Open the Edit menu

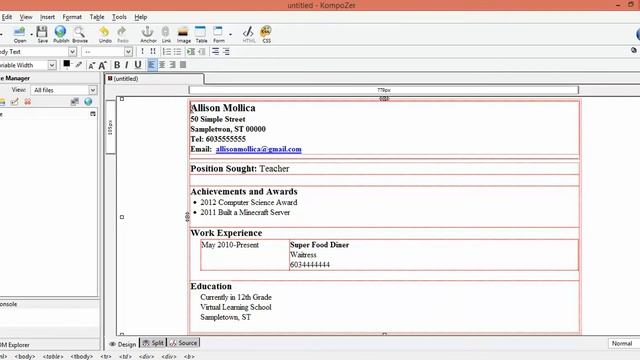[x=7, y=17]
